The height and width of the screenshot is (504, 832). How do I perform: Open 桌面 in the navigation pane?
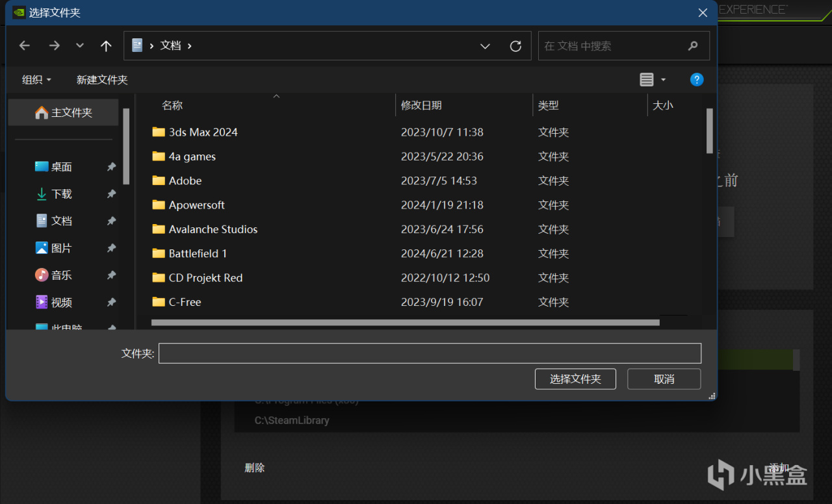pyautogui.click(x=62, y=167)
